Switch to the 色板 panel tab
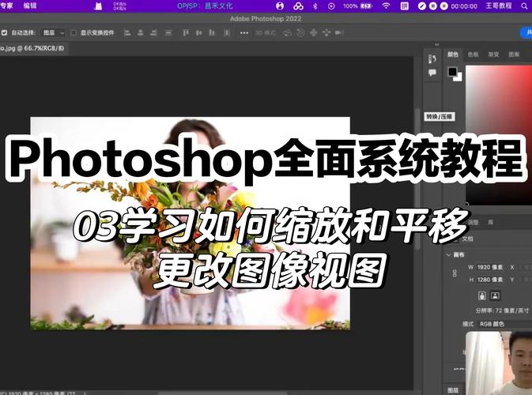The height and width of the screenshot is (395, 532). pos(473,55)
